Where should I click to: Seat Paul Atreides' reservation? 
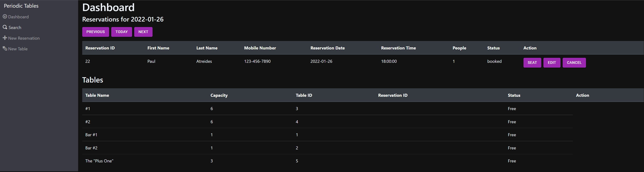click(532, 62)
